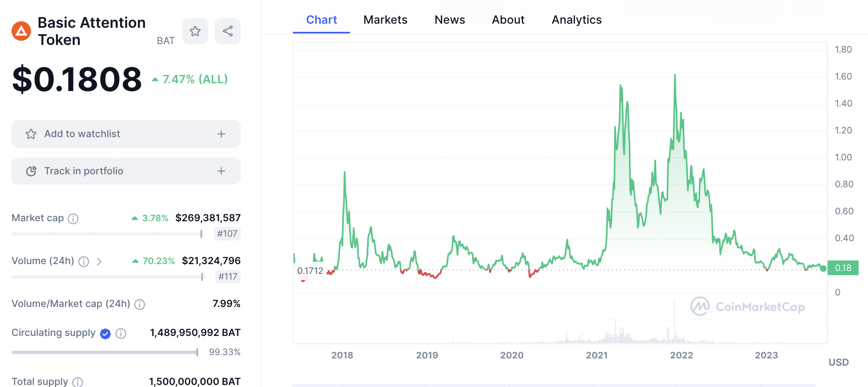Click the 1,500,000,000 BAT total supply value
868x387 pixels.
pyautogui.click(x=195, y=382)
